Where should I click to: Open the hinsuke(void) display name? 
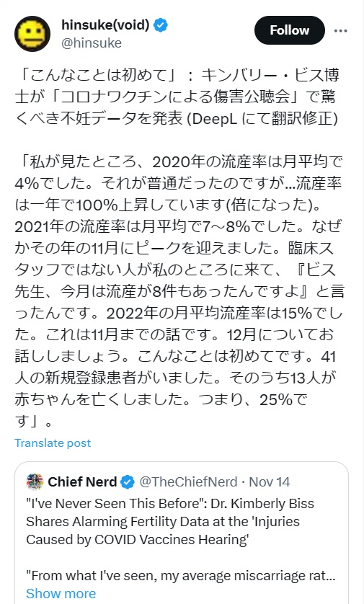tap(105, 25)
